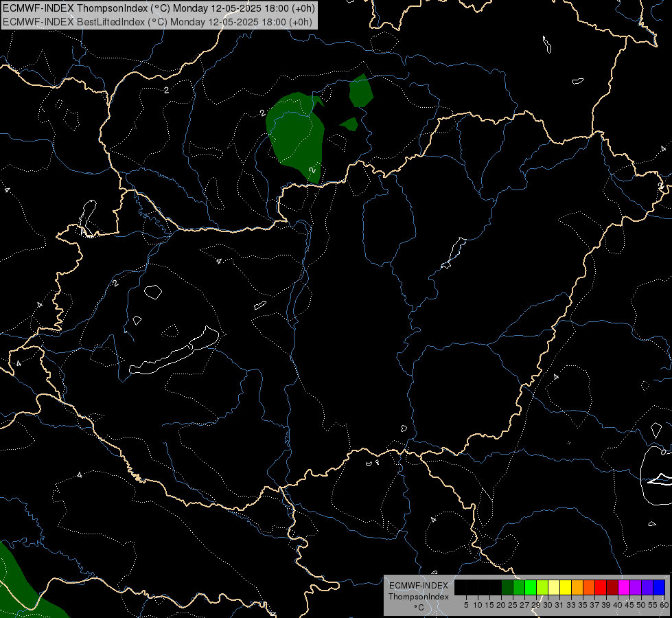Select the violet 50–55 legend swatch
Screen dimensions: 672x618
coord(647,587)
